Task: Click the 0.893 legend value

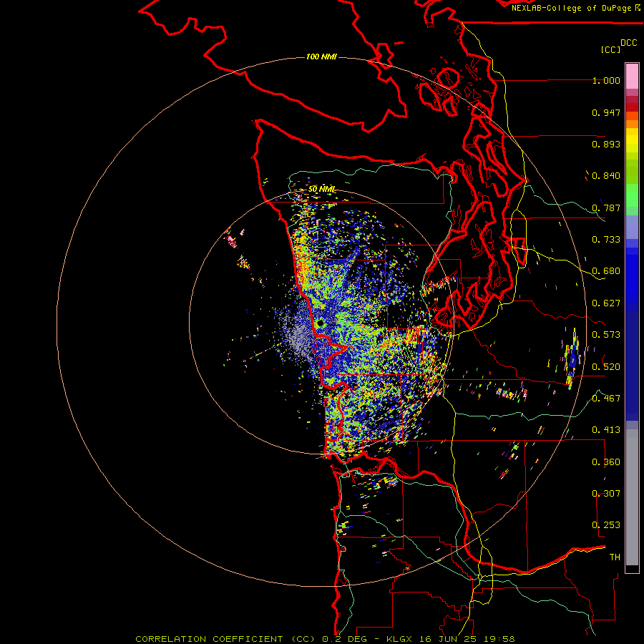Action: tap(606, 144)
